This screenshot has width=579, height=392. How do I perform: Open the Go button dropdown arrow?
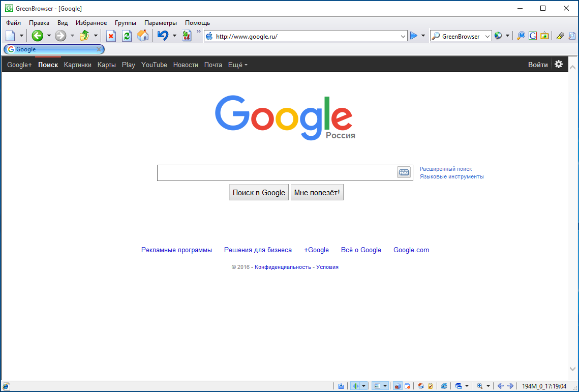[423, 36]
